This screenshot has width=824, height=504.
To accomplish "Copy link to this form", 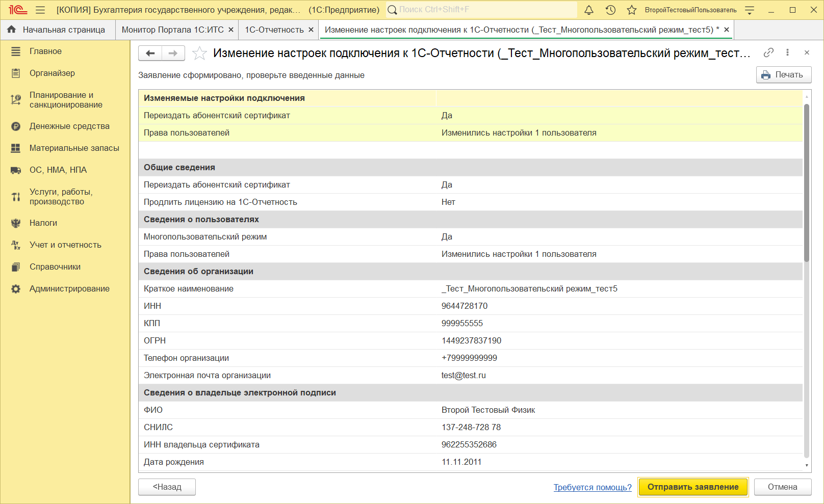I will point(768,52).
